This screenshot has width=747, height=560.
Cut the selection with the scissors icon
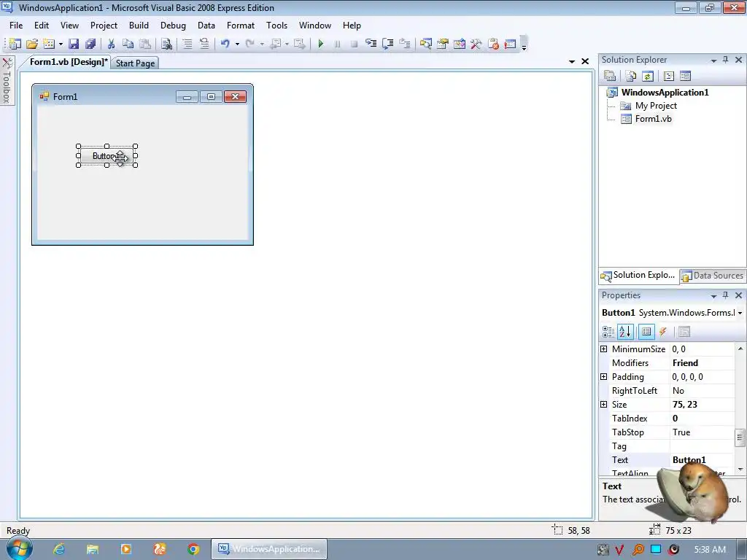tap(111, 44)
